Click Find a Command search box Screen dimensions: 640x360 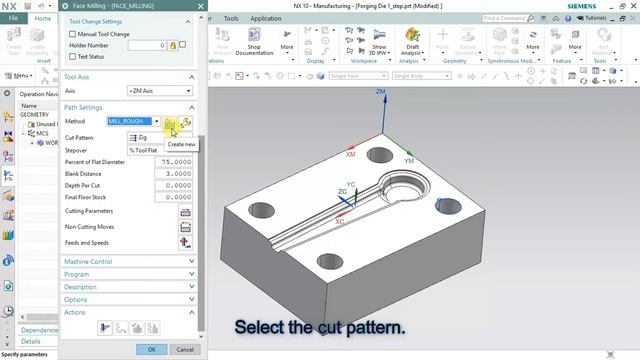504,18
